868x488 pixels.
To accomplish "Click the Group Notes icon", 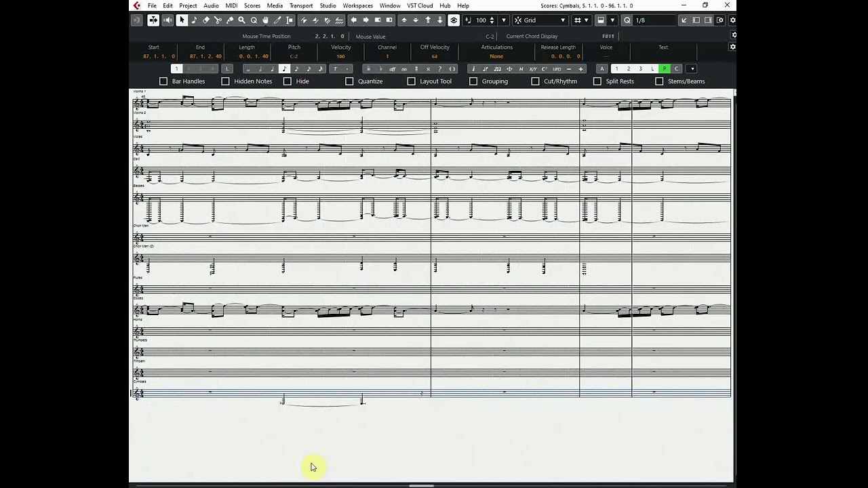I will (497, 68).
